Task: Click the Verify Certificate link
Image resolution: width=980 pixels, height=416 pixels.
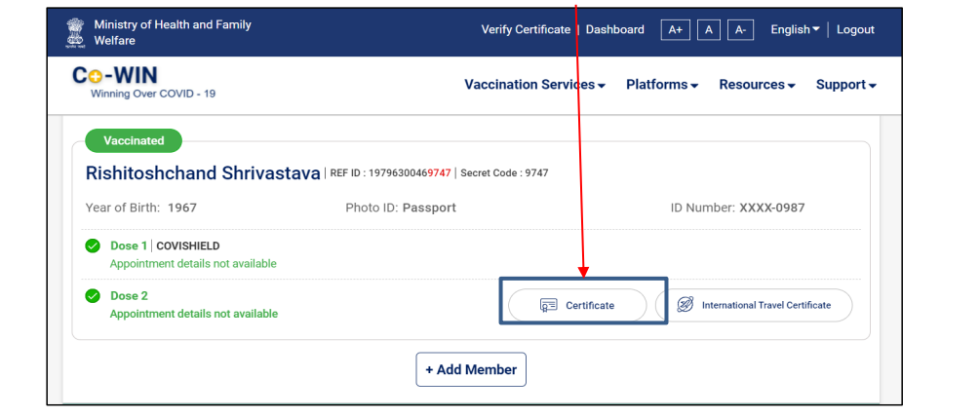Action: (x=526, y=29)
